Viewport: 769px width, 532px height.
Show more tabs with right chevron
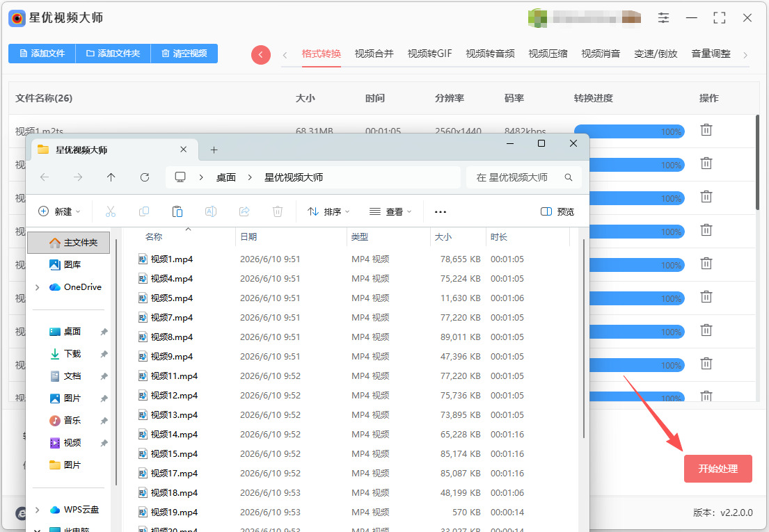(x=745, y=55)
